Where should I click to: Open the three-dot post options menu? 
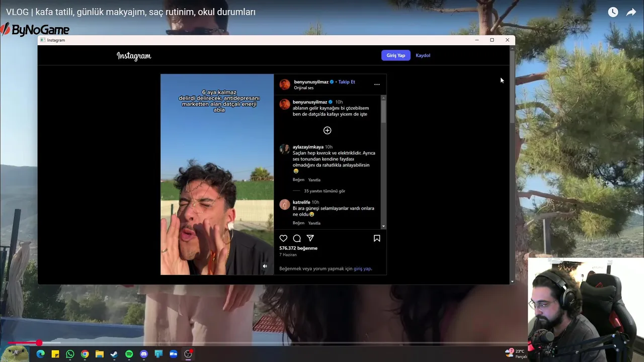click(377, 84)
